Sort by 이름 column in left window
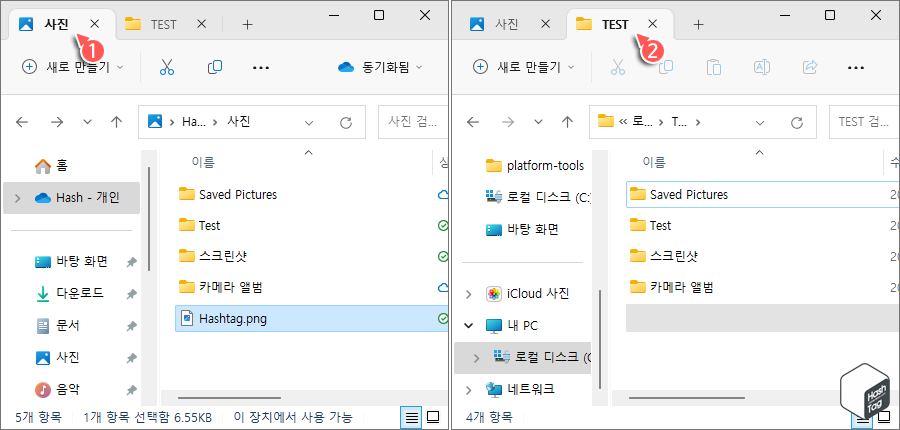Screen dimensions: 900x430 coord(203,163)
